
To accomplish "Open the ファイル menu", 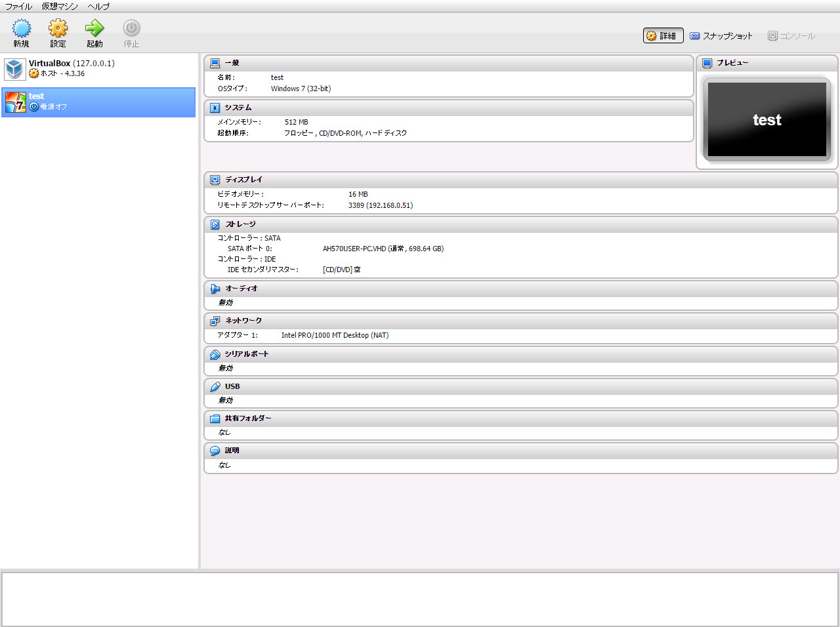I will pos(18,7).
